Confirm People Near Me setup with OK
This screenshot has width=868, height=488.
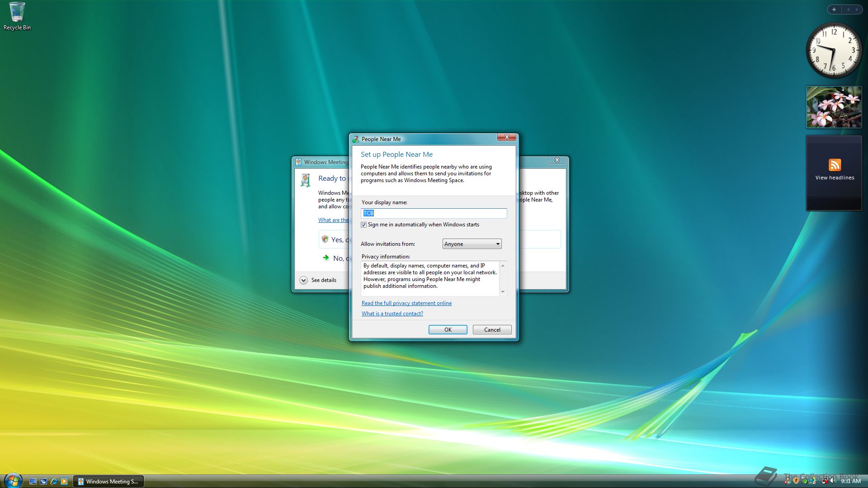tap(448, 330)
